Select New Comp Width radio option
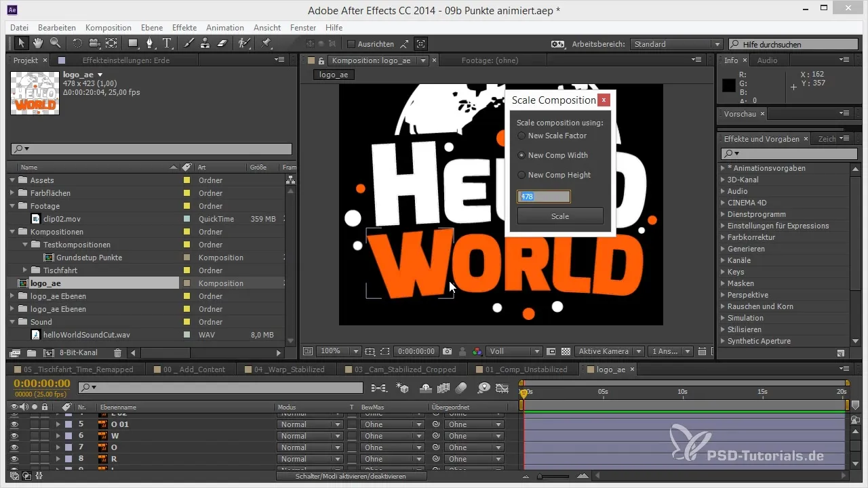Viewport: 868px width, 488px height. (x=521, y=155)
